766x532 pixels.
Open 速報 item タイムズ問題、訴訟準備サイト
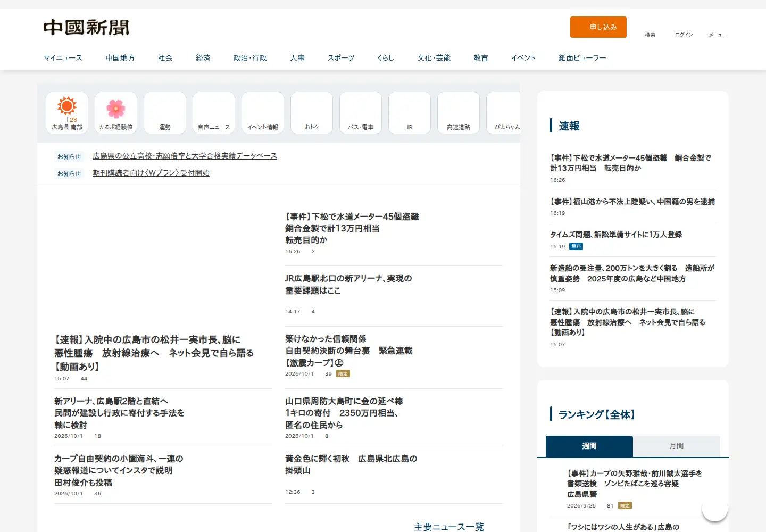(x=616, y=235)
